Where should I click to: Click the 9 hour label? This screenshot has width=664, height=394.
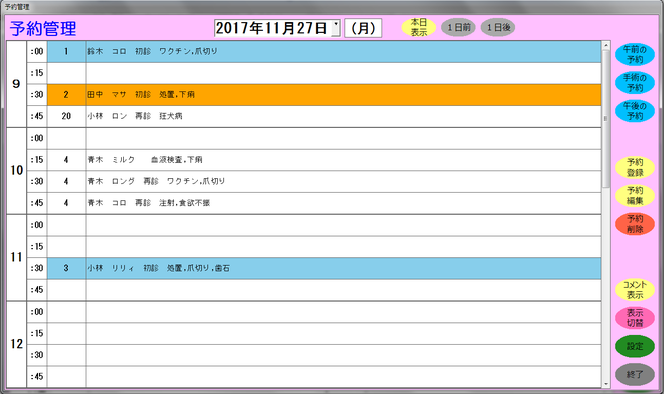(x=17, y=84)
